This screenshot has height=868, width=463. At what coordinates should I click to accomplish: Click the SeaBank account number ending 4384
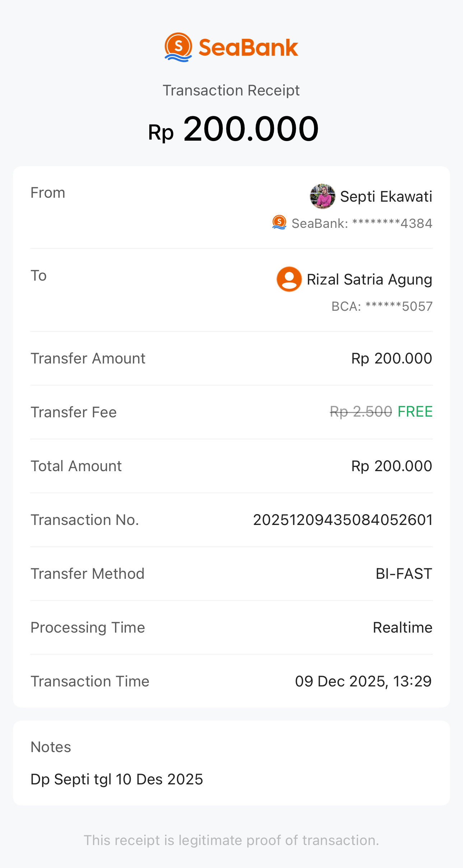[362, 224]
